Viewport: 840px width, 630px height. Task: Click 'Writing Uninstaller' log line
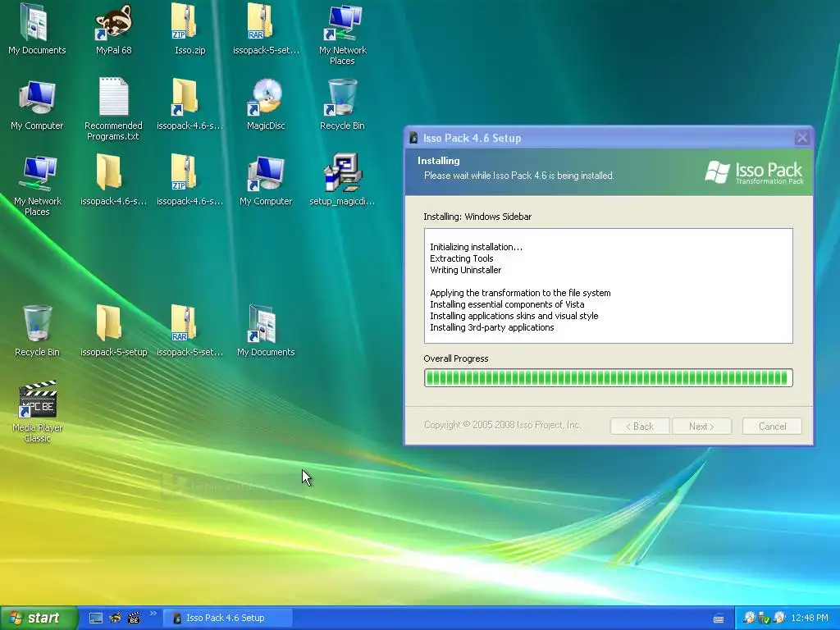pyautogui.click(x=466, y=270)
